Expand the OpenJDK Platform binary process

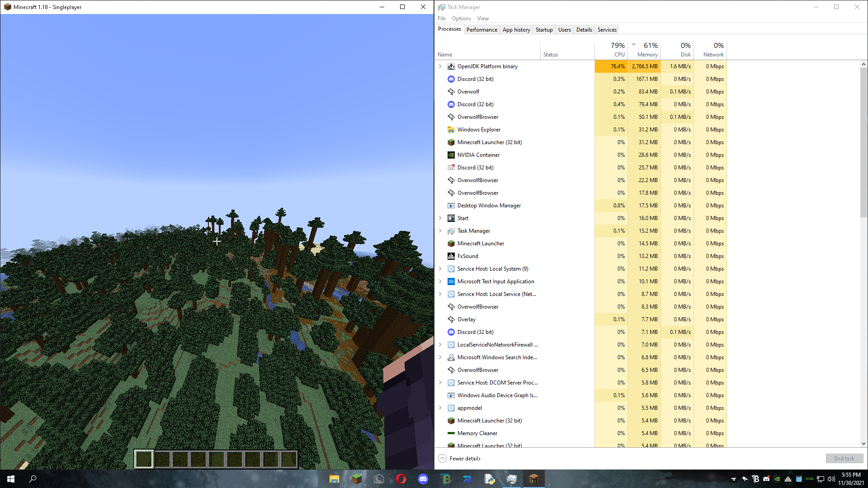[440, 66]
